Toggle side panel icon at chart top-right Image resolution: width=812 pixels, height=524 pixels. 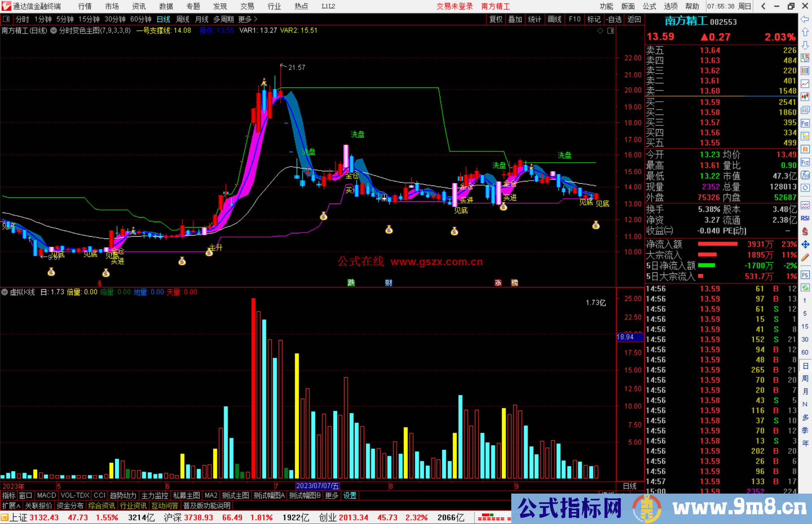(x=611, y=31)
